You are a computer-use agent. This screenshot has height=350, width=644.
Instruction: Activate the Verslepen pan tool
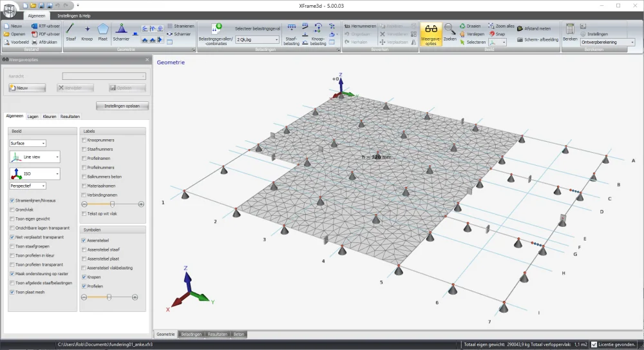coord(472,34)
